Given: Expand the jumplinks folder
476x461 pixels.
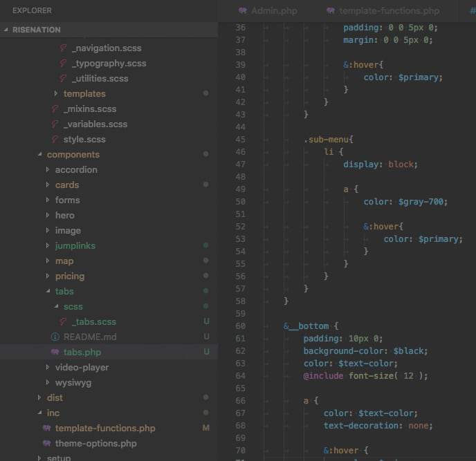Looking at the screenshot, I should pyautogui.click(x=47, y=245).
